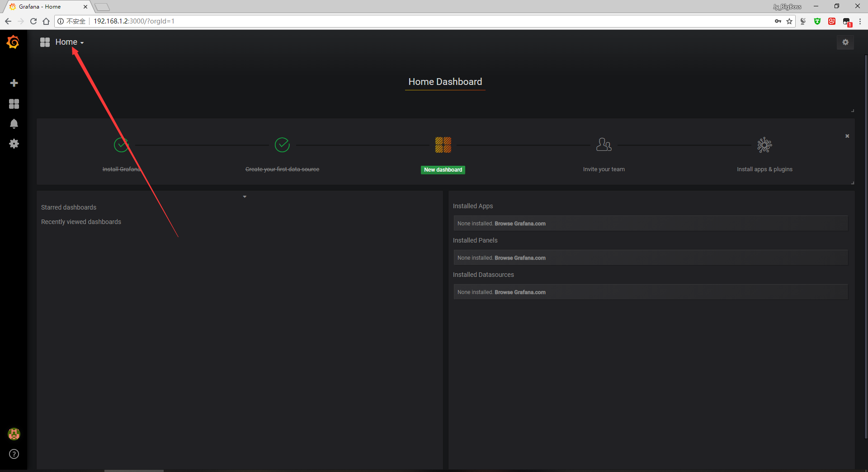This screenshot has height=472, width=868.
Task: Browse Grafana.com under Installed Apps
Action: [x=520, y=224]
